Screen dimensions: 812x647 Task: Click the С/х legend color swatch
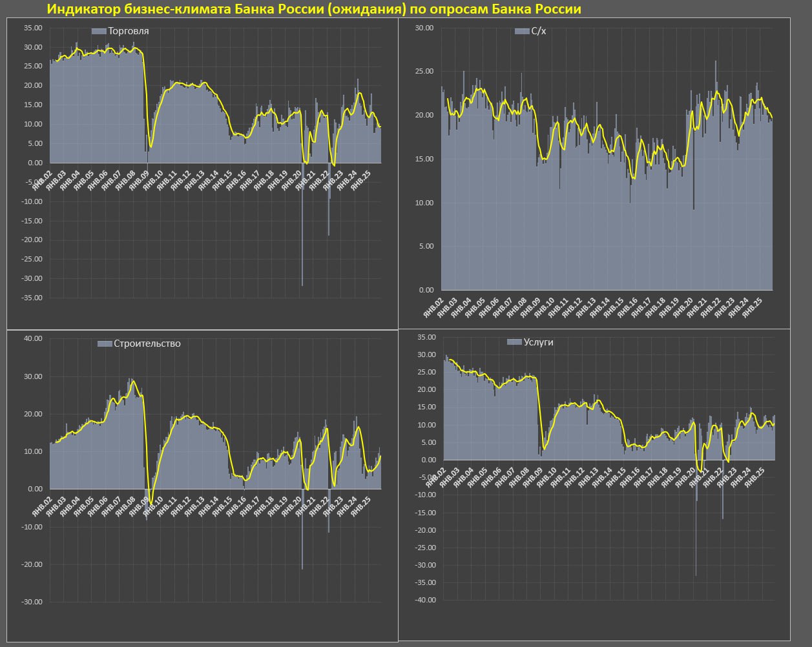coord(521,31)
